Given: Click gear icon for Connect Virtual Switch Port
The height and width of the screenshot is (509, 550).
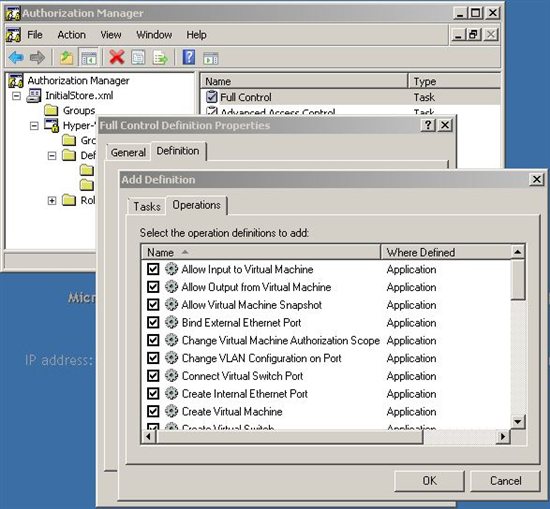Looking at the screenshot, I should 172,376.
